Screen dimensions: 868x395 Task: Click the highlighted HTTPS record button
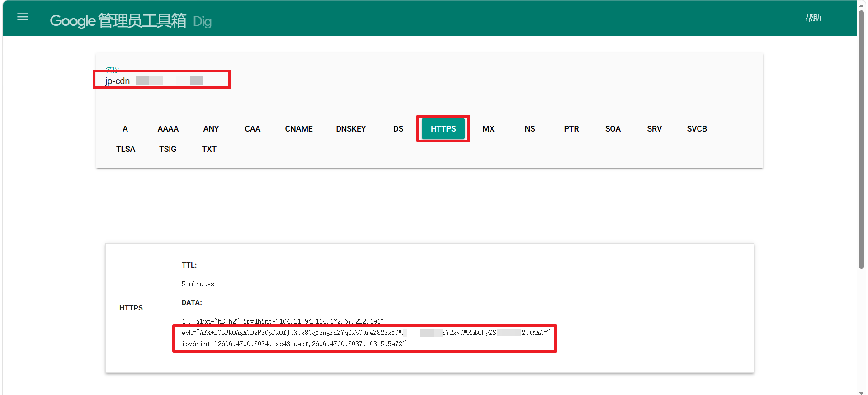pyautogui.click(x=443, y=129)
